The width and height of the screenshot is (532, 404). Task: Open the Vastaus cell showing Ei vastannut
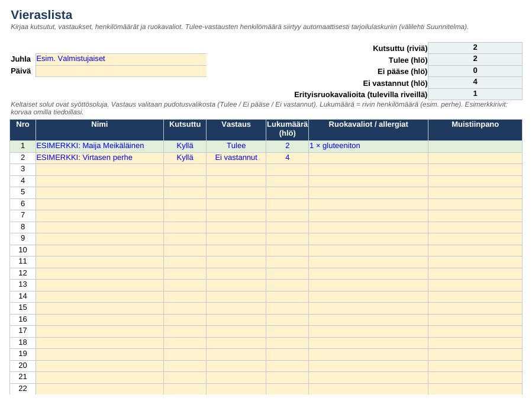click(236, 158)
